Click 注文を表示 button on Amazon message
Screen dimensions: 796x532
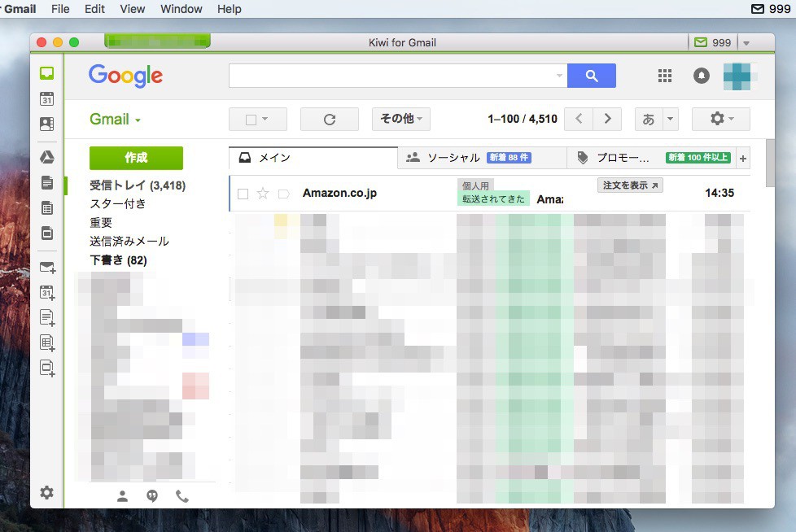coord(630,185)
